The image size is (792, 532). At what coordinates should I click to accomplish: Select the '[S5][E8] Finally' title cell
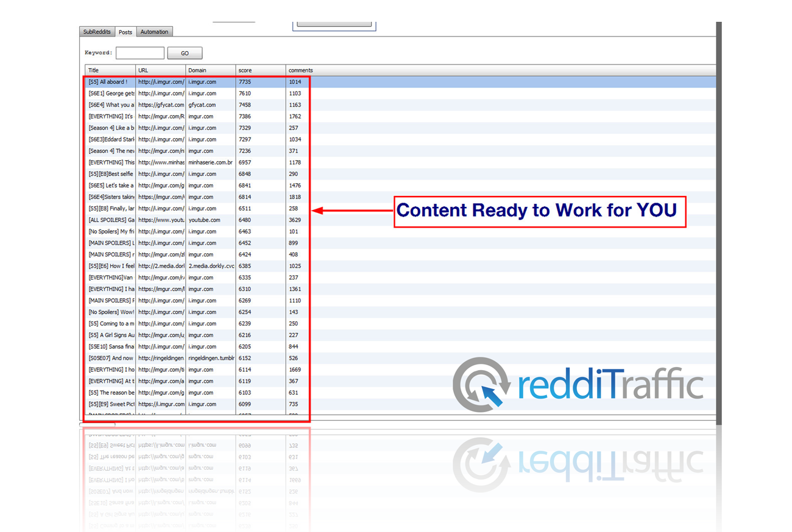point(110,209)
